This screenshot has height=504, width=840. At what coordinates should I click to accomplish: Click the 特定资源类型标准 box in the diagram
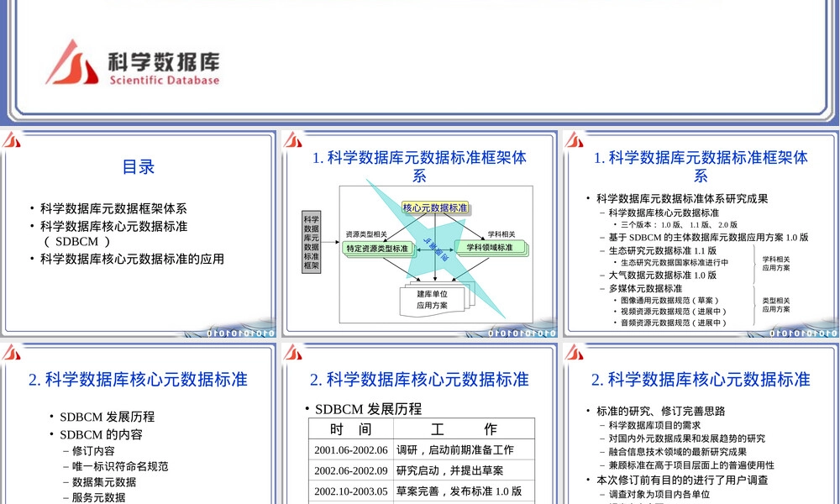pos(377,249)
